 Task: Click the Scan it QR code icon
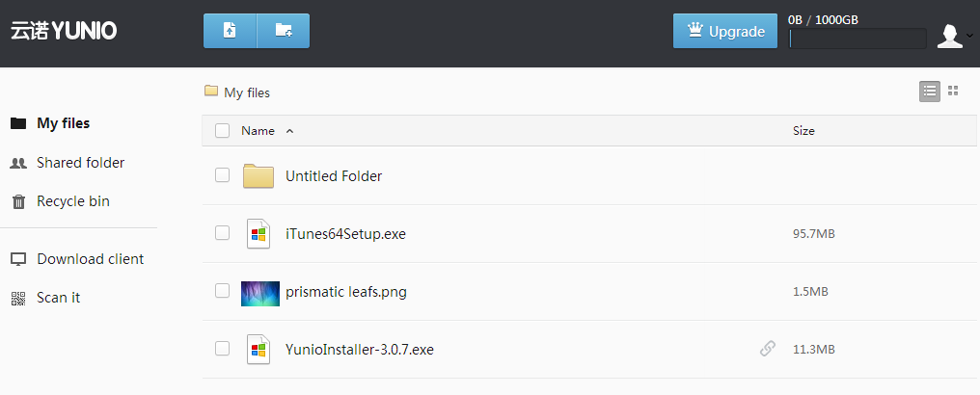tap(18, 298)
